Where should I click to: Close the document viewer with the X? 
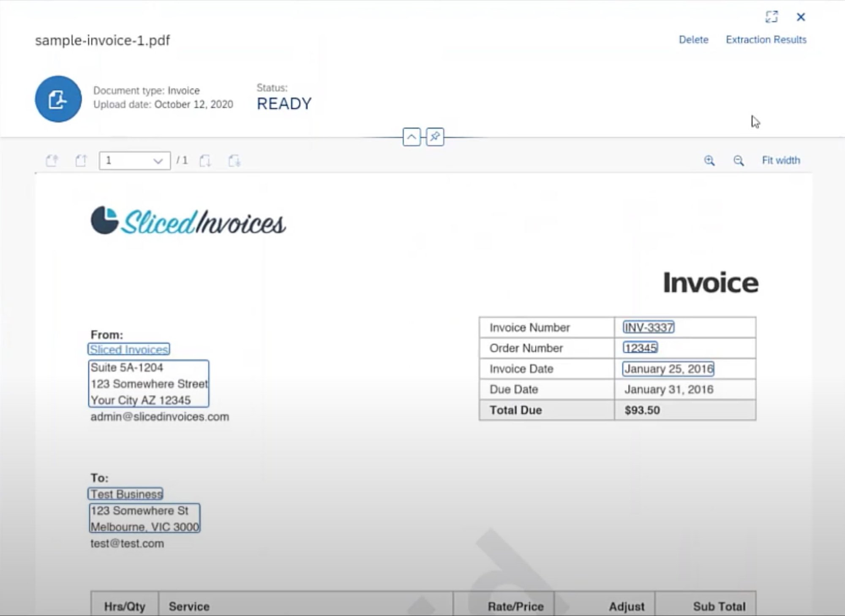pos(801,17)
